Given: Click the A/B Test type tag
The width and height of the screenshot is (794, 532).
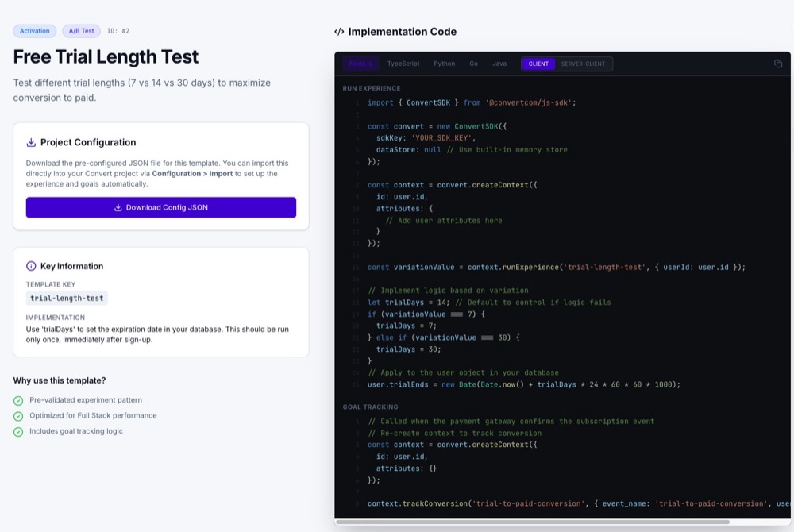Looking at the screenshot, I should click(81, 31).
